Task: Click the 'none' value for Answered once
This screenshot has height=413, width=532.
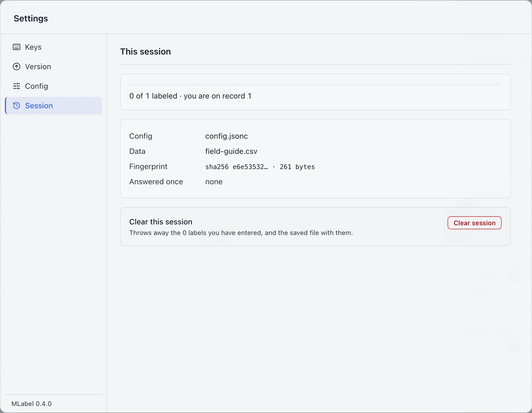Action: [214, 182]
